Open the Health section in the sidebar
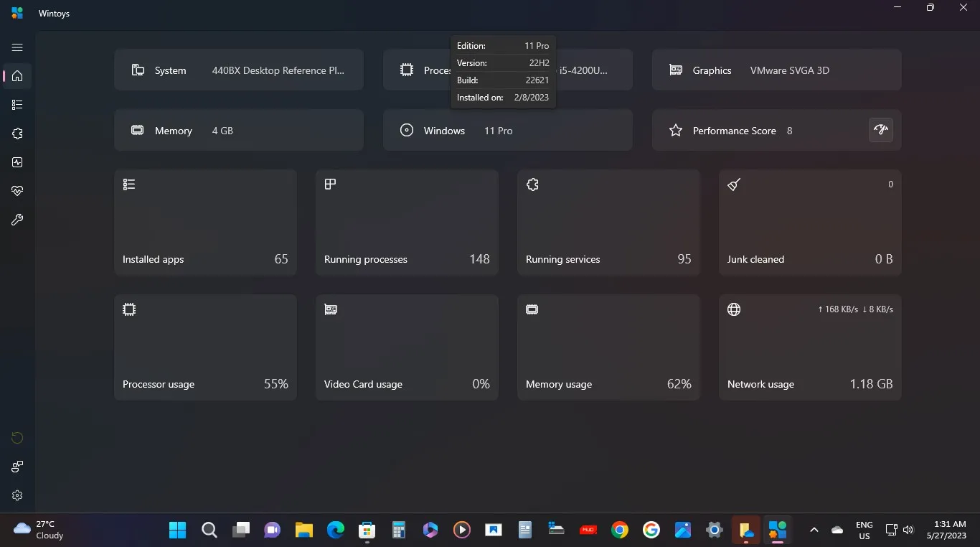The width and height of the screenshot is (980, 547). coord(16,191)
